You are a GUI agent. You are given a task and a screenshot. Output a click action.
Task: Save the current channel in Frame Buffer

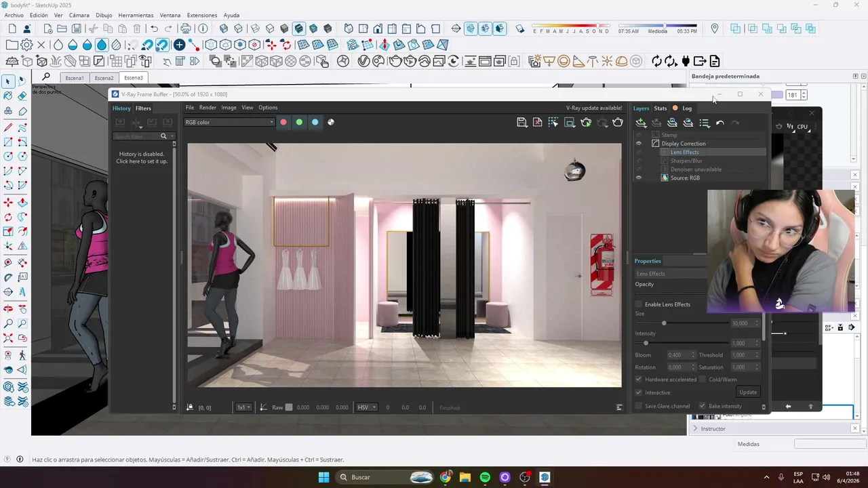[521, 122]
